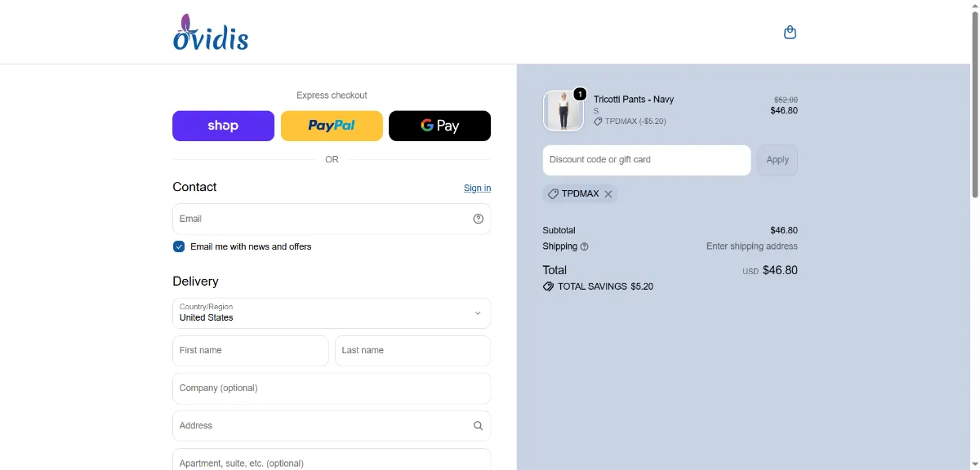This screenshot has height=470, width=980.
Task: Click the TPDMAX (-$5.20) discount line under product
Action: [x=630, y=122]
